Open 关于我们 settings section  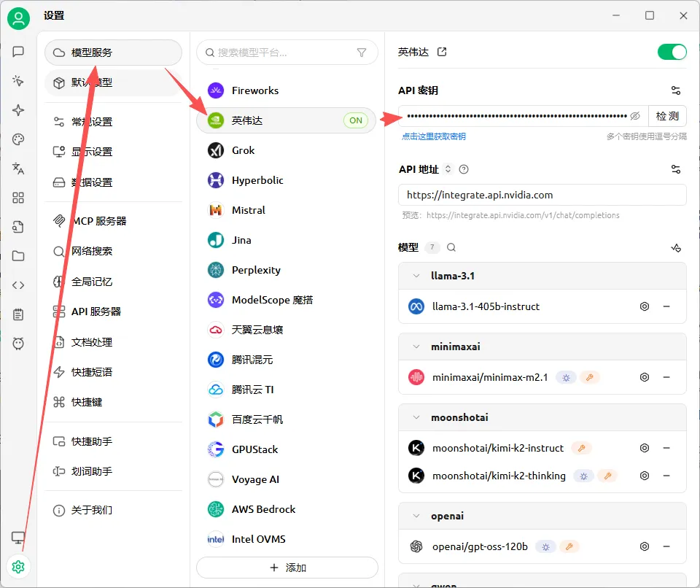coord(114,510)
